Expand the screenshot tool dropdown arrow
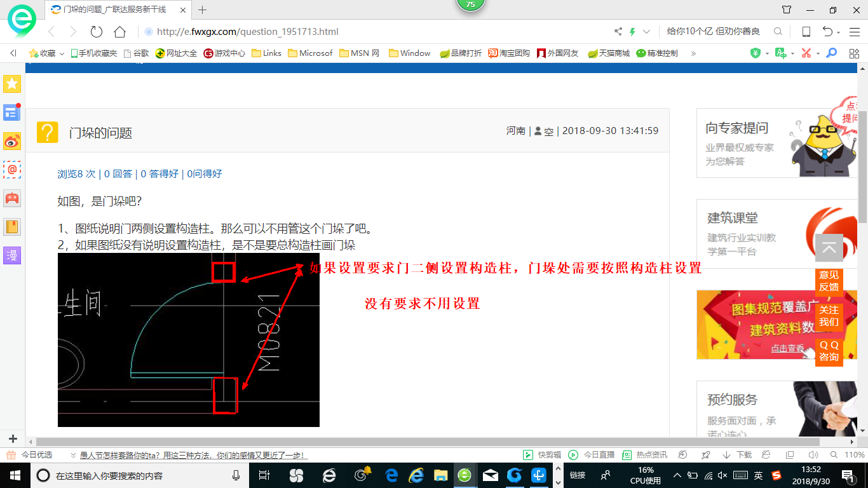 coord(818,54)
